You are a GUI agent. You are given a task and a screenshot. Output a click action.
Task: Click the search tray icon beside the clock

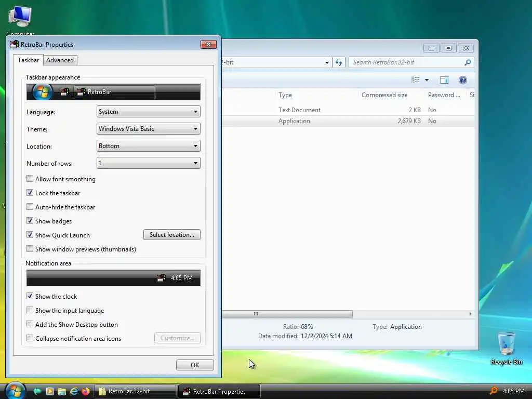pyautogui.click(x=494, y=391)
